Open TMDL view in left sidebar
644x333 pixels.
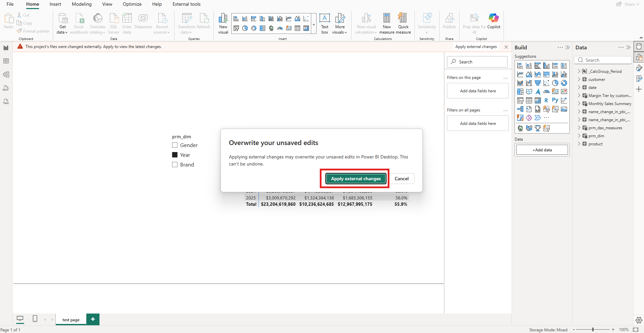[x=6, y=101]
